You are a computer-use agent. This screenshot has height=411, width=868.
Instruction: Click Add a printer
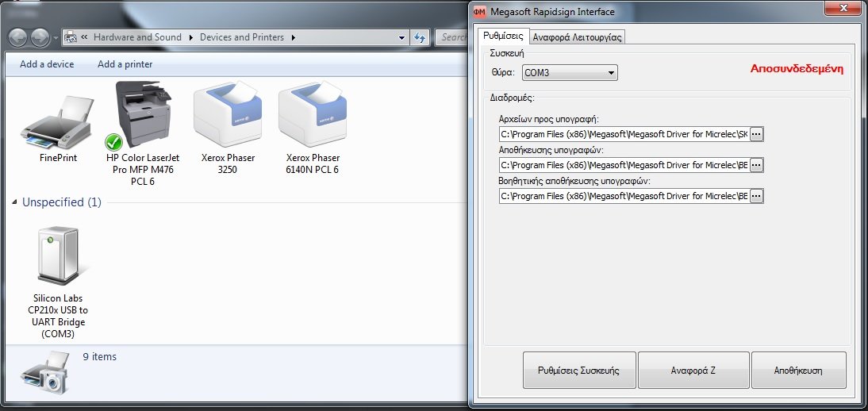tap(125, 64)
